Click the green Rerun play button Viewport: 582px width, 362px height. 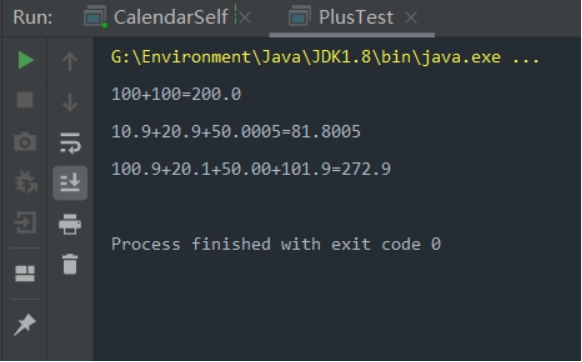[26, 60]
